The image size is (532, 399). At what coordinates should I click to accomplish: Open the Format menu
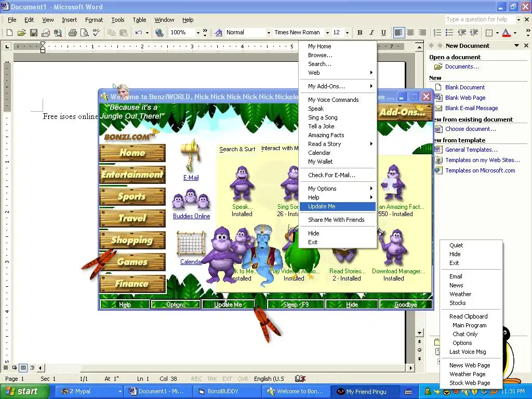[x=94, y=20]
